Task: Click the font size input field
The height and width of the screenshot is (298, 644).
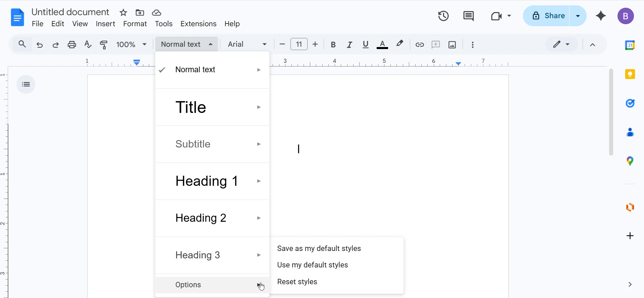Action: point(299,44)
